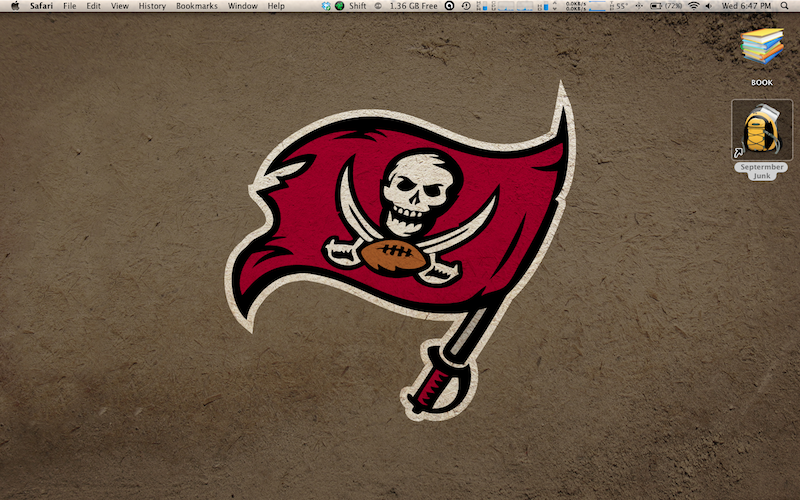Open the Wi-Fi menu bar icon
800x500 pixels.
pyautogui.click(x=693, y=6)
